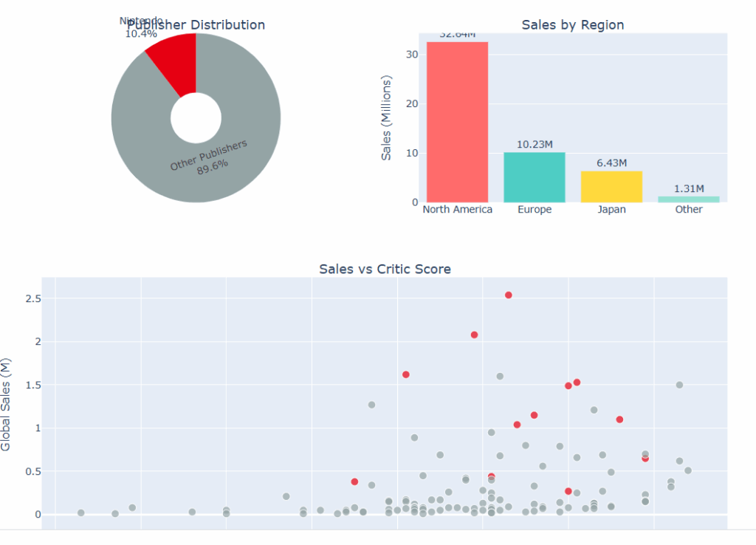756x545 pixels.
Task: Click the white center of the donut chart
Action: click(x=196, y=118)
